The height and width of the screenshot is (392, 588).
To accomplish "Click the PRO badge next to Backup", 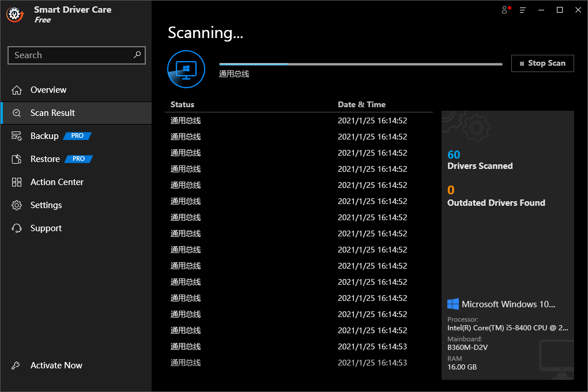I will (x=77, y=136).
